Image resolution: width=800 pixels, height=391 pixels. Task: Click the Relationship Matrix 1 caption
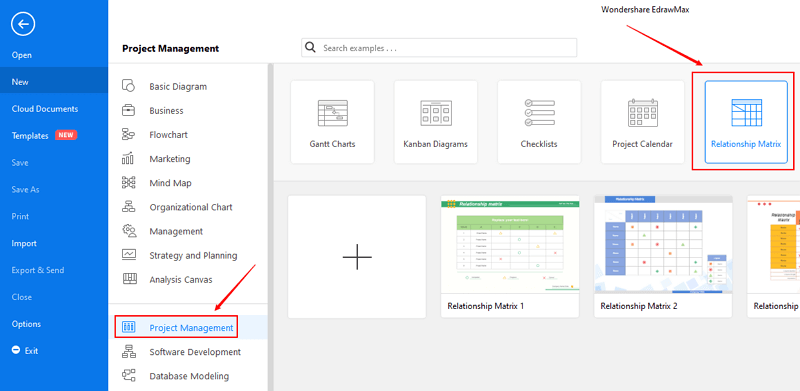click(486, 306)
